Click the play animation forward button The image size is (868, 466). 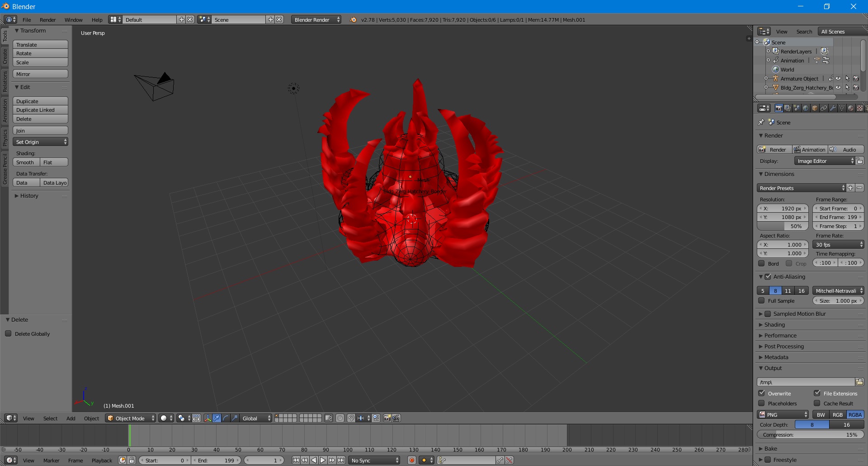coord(323,460)
